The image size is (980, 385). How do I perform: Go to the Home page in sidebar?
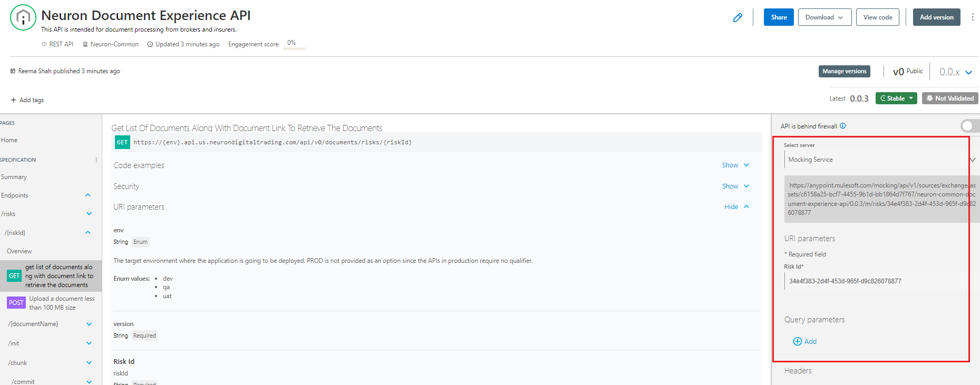tap(9, 140)
